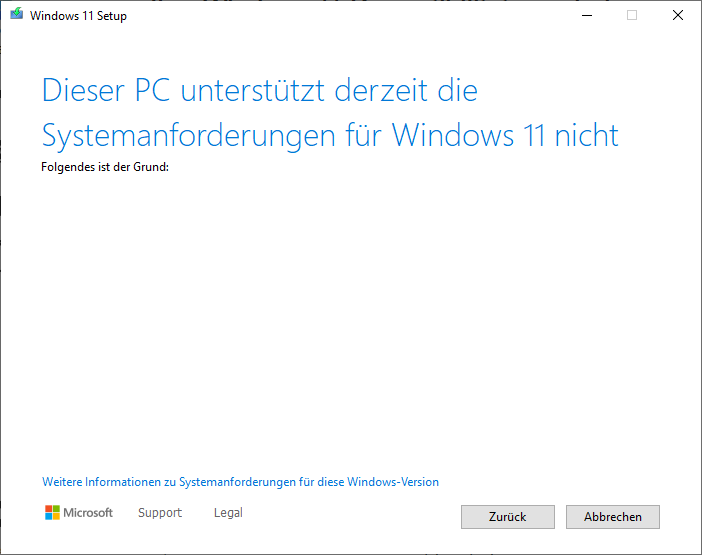Click the "Windows 11 Setup" title text
Viewport: 702px width, 555px height.
coord(79,16)
